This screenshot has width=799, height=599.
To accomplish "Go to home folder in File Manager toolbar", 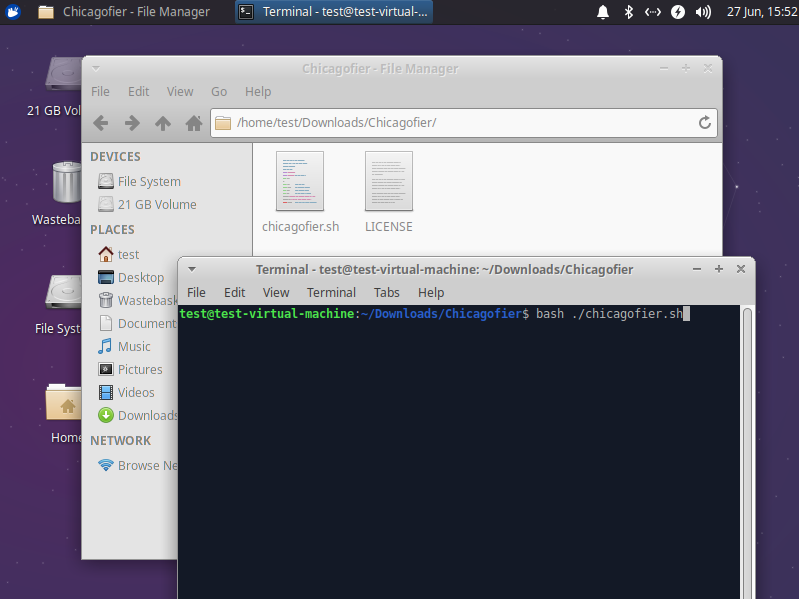I will (194, 123).
